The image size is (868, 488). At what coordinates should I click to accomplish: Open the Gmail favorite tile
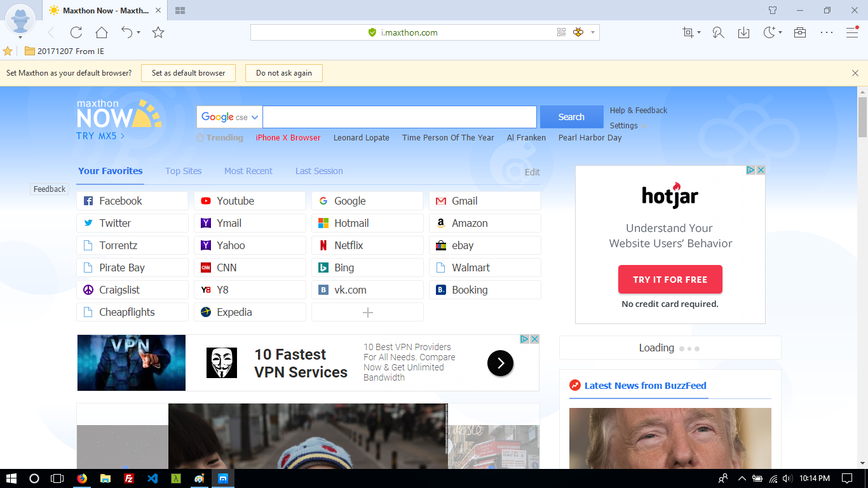(485, 201)
